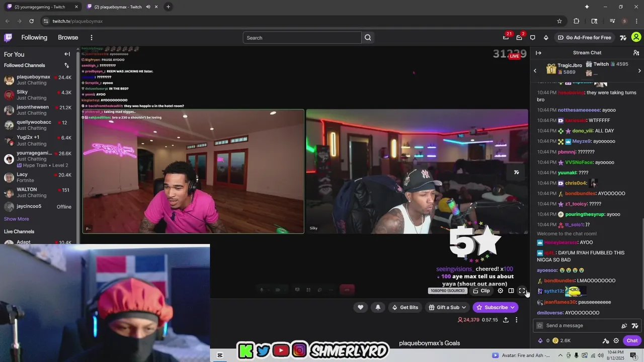Viewport: 644px width, 362px height.
Task: Click the purple Chat send button
Action: point(632,340)
